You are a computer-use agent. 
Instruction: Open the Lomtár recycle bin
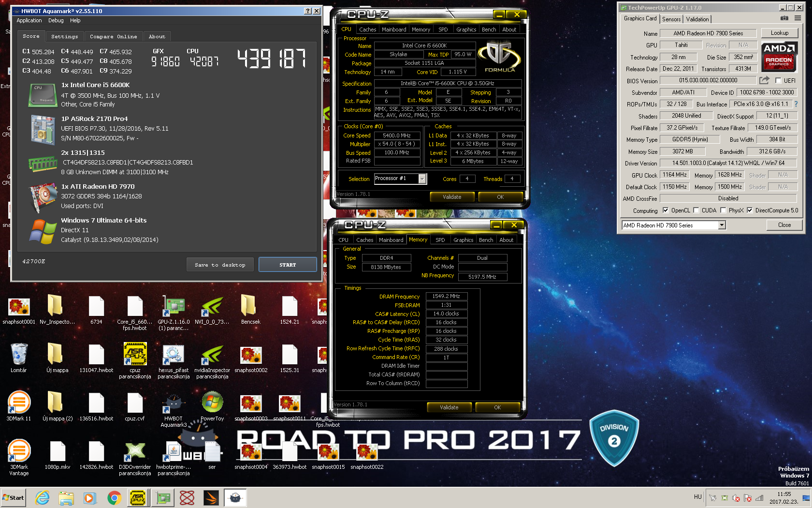tap(19, 358)
